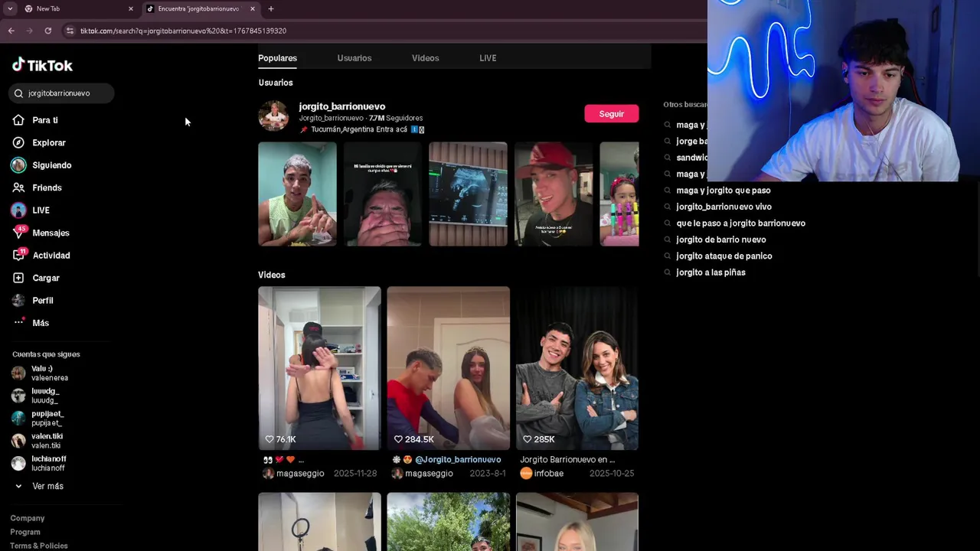
Task: Open the Más three-dots menu
Action: coord(18,322)
